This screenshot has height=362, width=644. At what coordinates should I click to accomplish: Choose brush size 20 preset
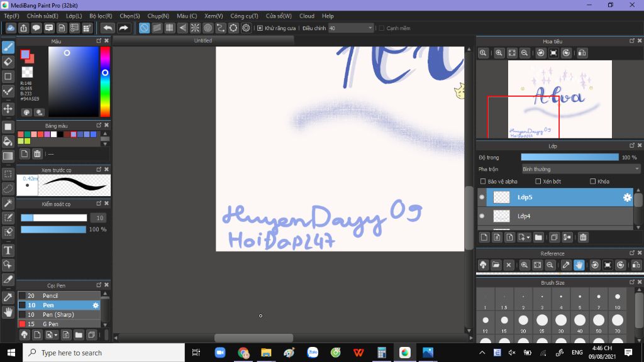click(523, 322)
